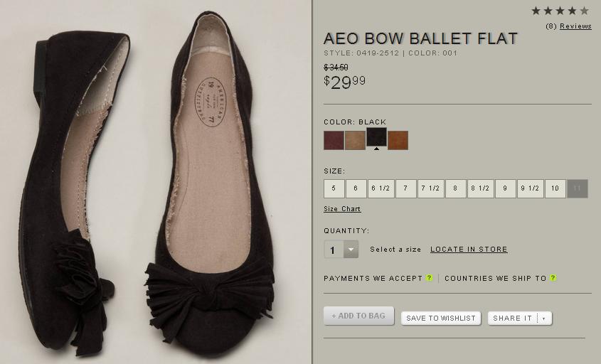The image size is (601, 364).
Task: Select size 5
Action: coord(334,188)
